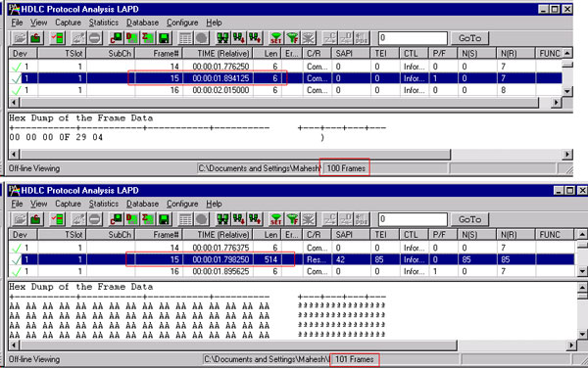588x368 pixels.
Task: Click the GoTo button in upper window
Action: [x=469, y=38]
